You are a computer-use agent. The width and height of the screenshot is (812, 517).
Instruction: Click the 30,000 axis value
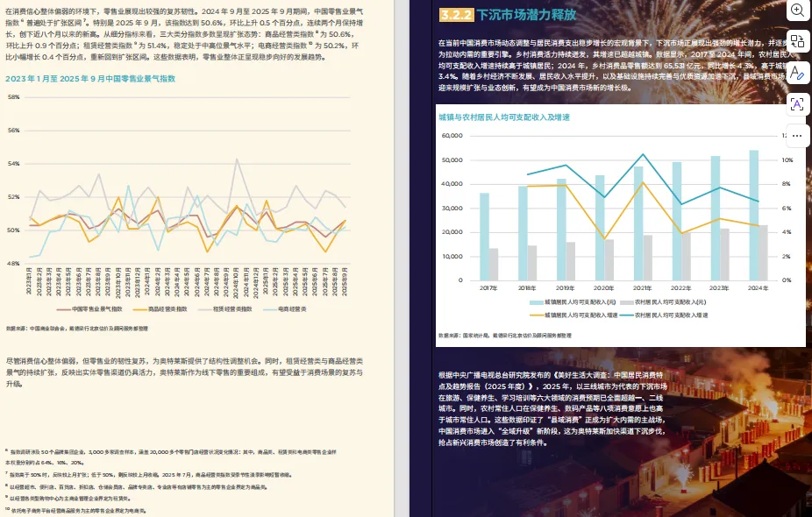[452, 208]
